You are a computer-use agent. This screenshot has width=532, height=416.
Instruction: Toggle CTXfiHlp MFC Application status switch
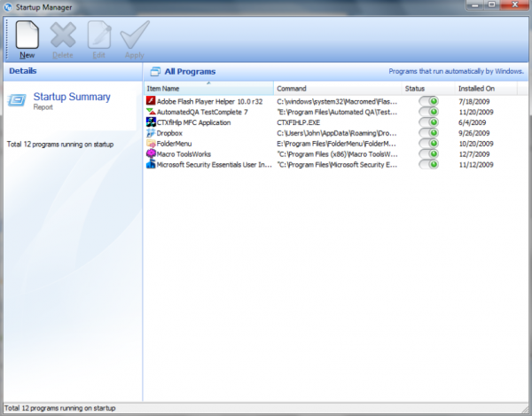428,122
